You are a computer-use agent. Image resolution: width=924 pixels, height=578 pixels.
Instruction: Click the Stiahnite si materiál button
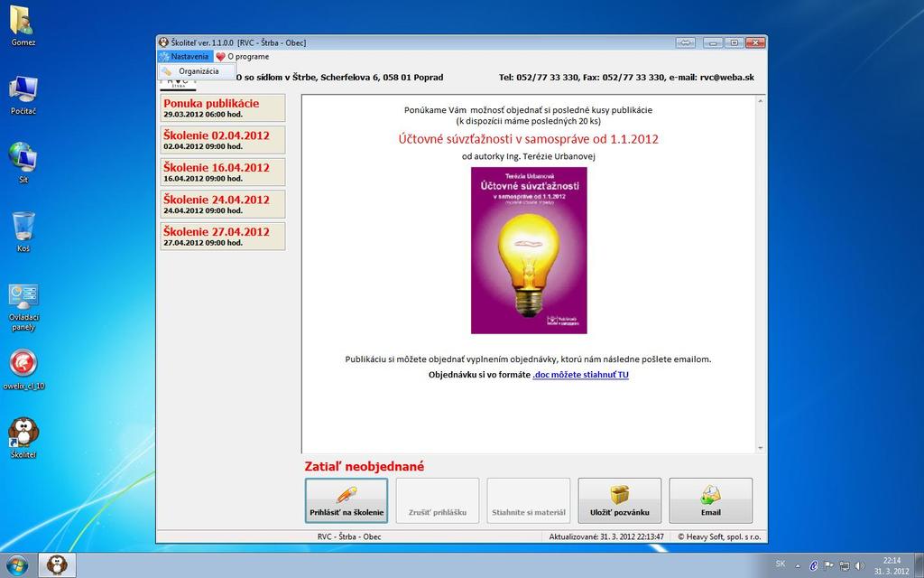pyautogui.click(x=529, y=500)
